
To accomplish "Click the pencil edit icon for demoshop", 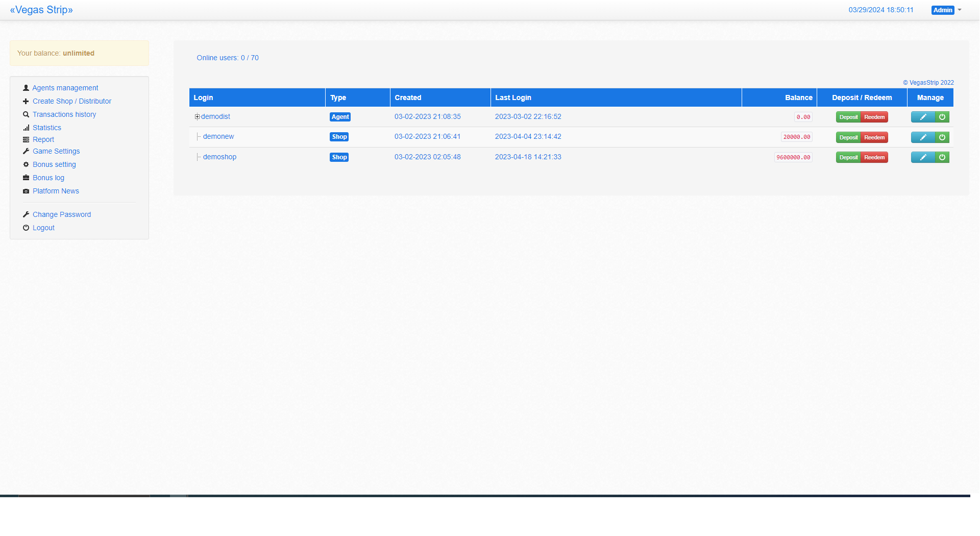I will 923,157.
